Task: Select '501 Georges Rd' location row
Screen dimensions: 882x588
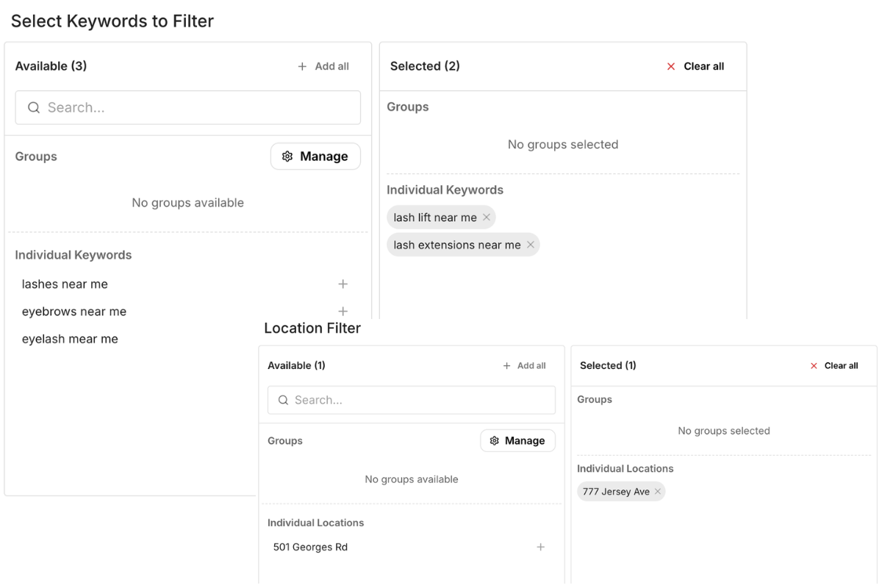Action: [x=310, y=548]
